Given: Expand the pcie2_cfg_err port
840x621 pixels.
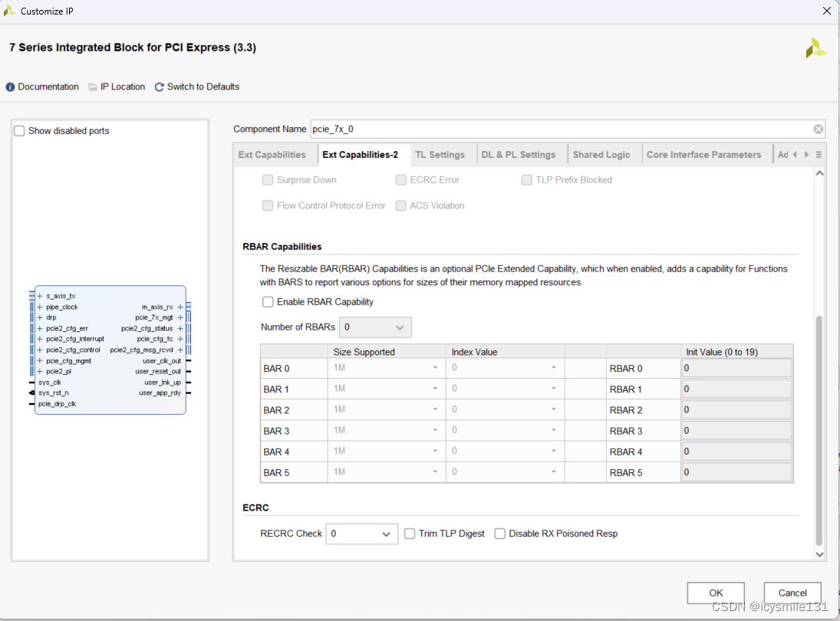Looking at the screenshot, I should [x=39, y=328].
